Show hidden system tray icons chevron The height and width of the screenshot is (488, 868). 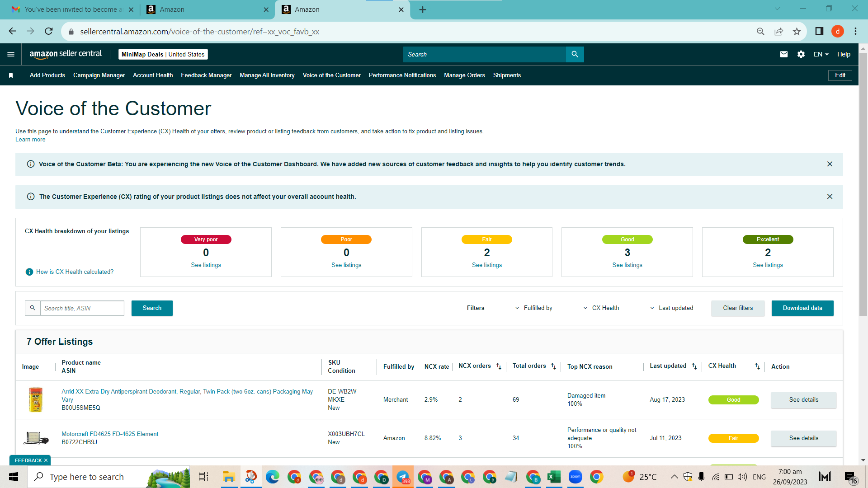[674, 477]
